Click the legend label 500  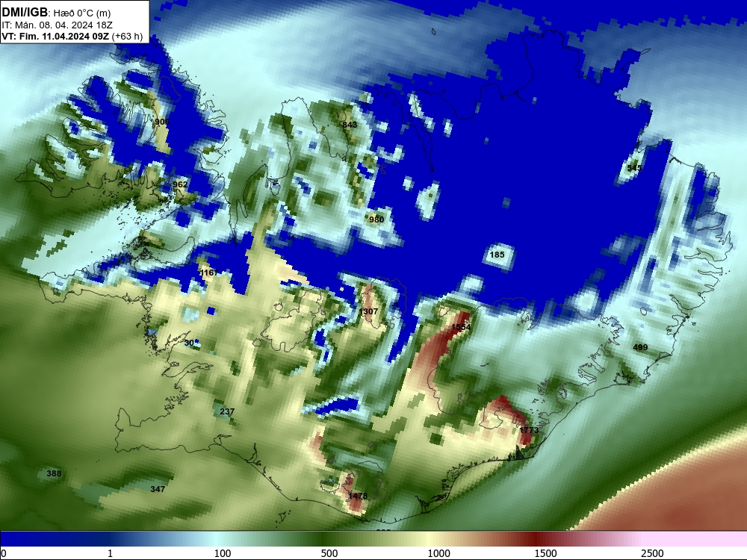[x=329, y=553]
